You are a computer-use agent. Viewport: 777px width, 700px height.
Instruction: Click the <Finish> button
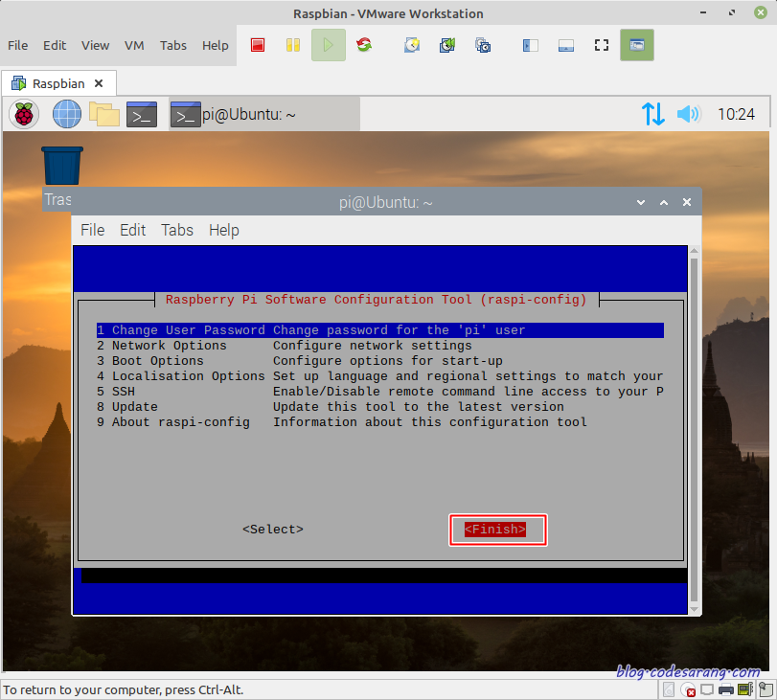coord(495,530)
